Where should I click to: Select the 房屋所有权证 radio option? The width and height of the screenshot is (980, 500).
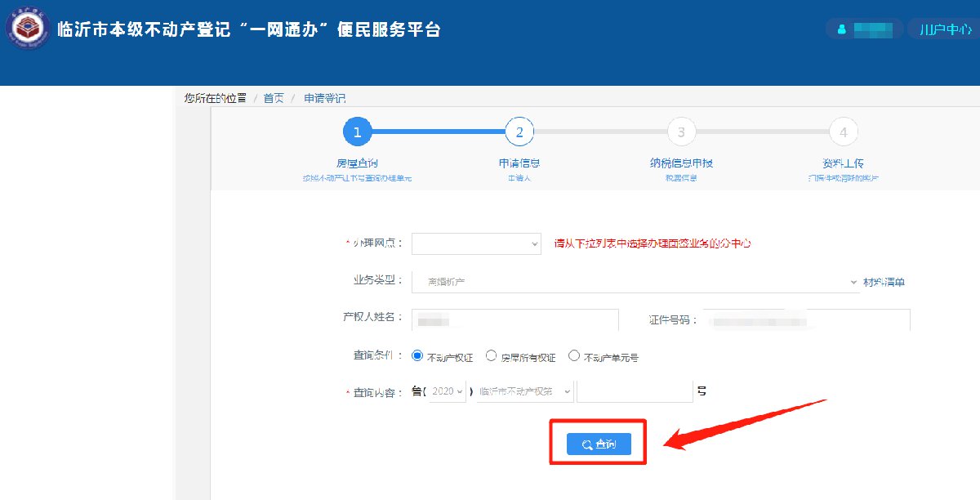(491, 356)
